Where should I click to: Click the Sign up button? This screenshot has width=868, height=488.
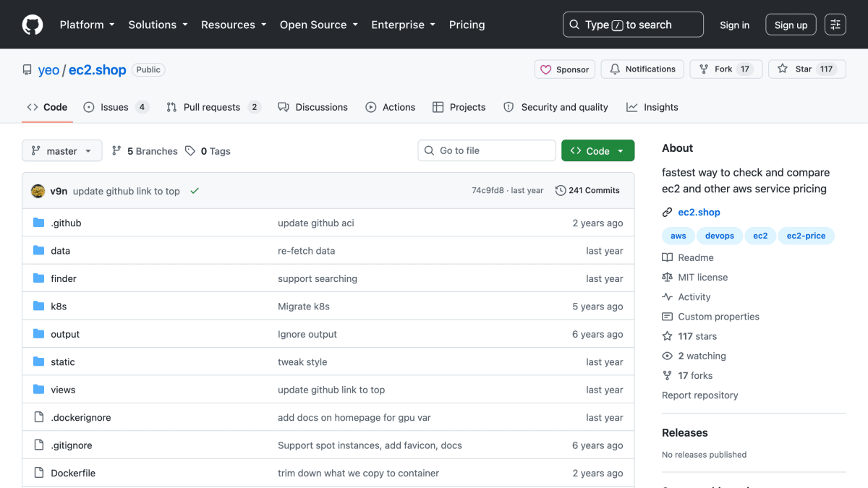(791, 25)
